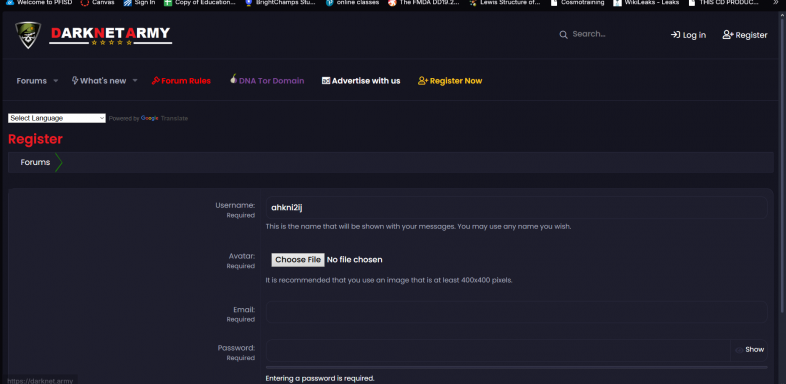Click the Register Now nav item

(450, 81)
